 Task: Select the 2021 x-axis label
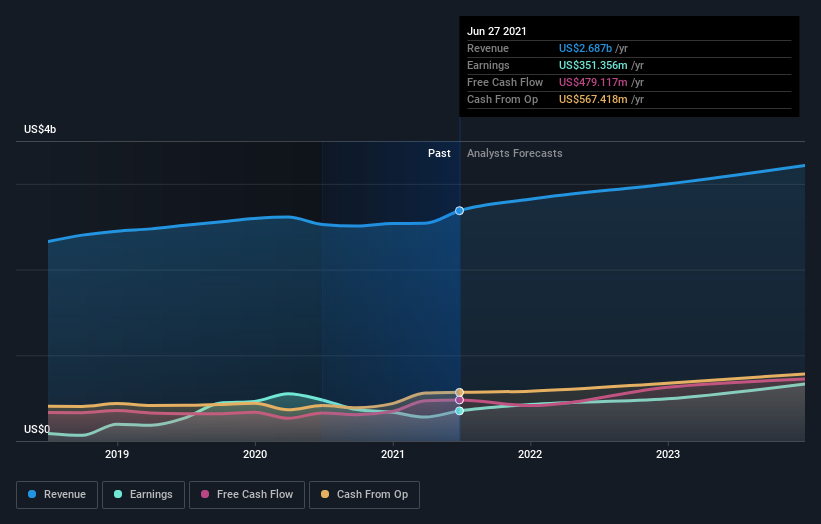[393, 454]
